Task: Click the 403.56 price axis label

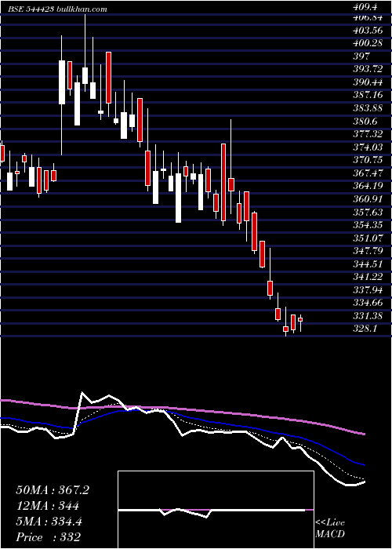Action: pos(368,30)
